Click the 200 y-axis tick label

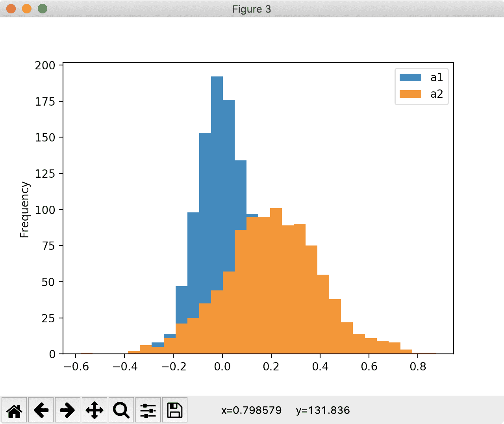coord(45,65)
